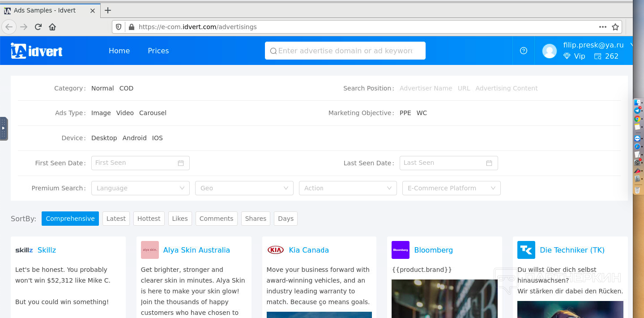Click the user avatar icon
Viewport: 644px width, 318px height.
tap(550, 51)
